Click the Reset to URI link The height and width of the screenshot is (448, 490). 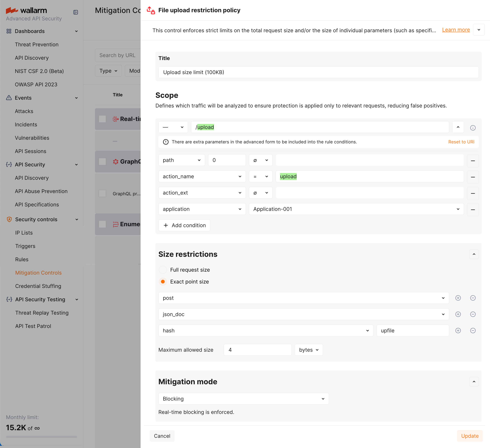tap(461, 142)
